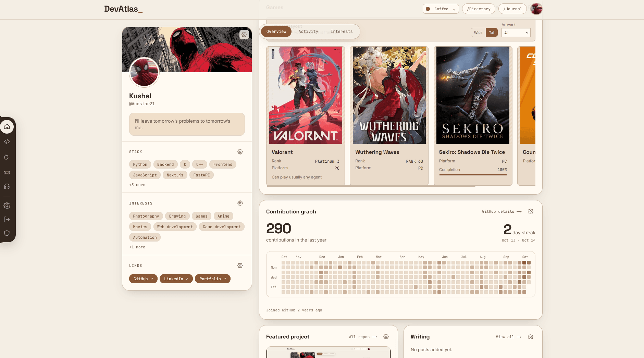Click Sekiro completion progress bar
The width and height of the screenshot is (644, 358).
(473, 175)
